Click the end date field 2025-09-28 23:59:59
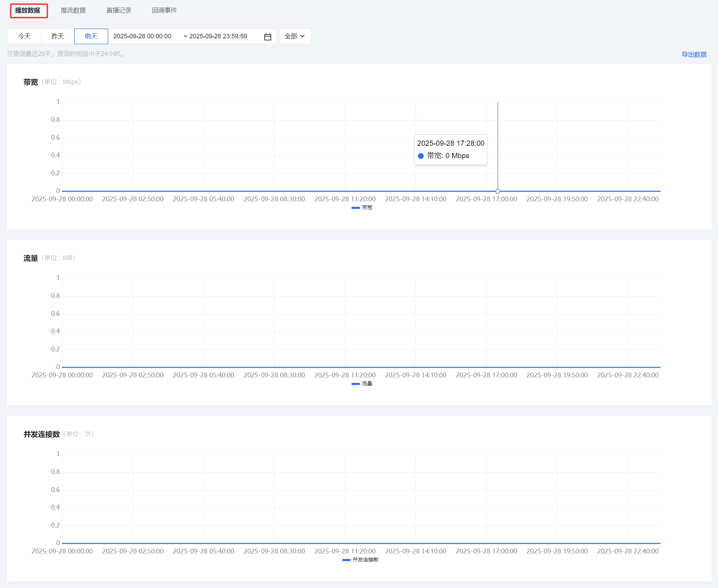The image size is (718, 588). pyautogui.click(x=218, y=36)
